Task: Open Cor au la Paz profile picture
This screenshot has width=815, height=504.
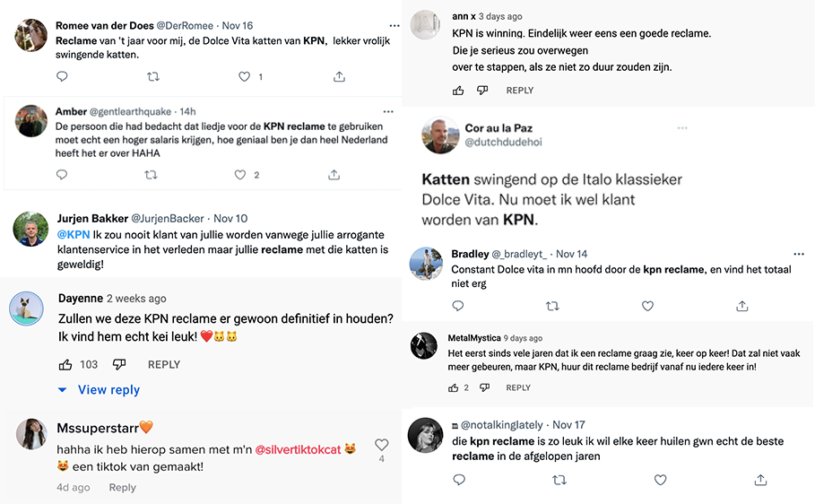Action: tap(439, 136)
